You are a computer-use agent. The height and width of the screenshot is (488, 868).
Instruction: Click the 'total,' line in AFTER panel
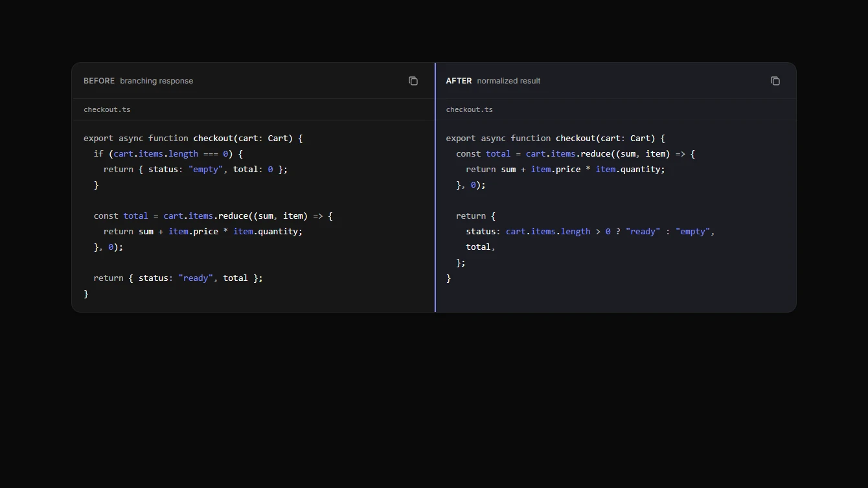pos(481,247)
